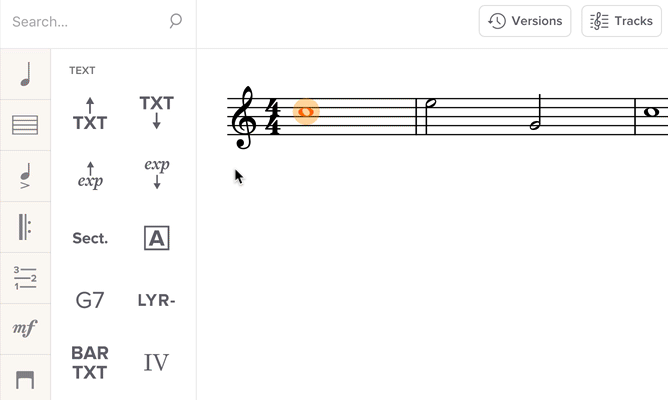Image resolution: width=668 pixels, height=400 pixels.
Task: Open the Measure (staff lines) palette tab
Action: pos(25,125)
